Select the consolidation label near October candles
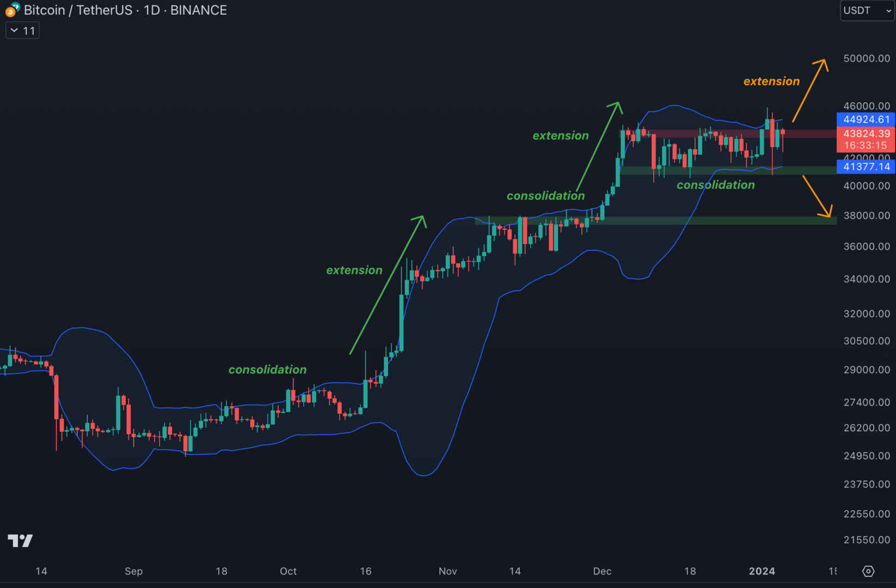The image size is (896, 588). (x=267, y=370)
